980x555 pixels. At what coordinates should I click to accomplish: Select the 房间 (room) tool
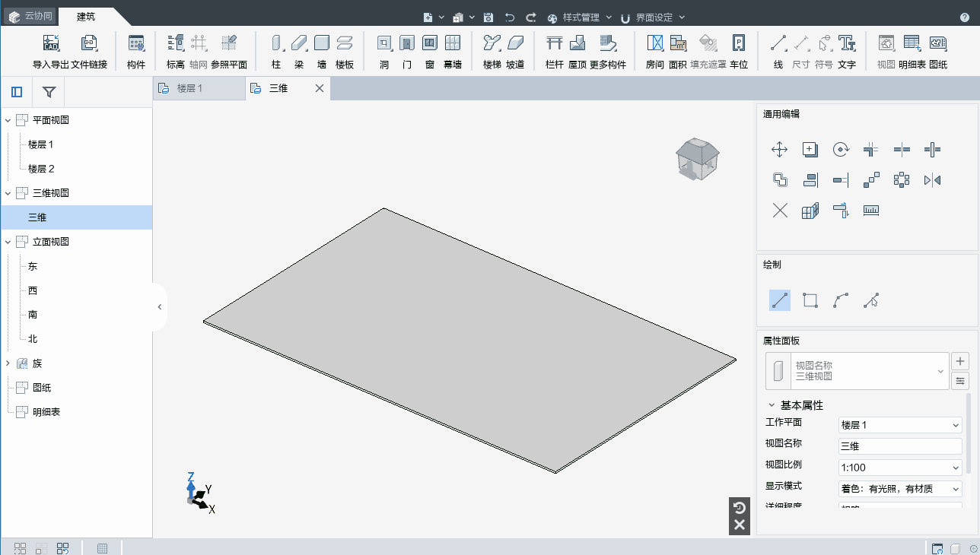coord(655,51)
